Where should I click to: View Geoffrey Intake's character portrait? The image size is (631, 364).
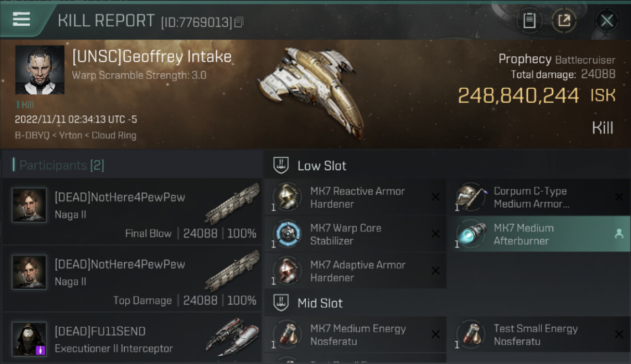40,70
